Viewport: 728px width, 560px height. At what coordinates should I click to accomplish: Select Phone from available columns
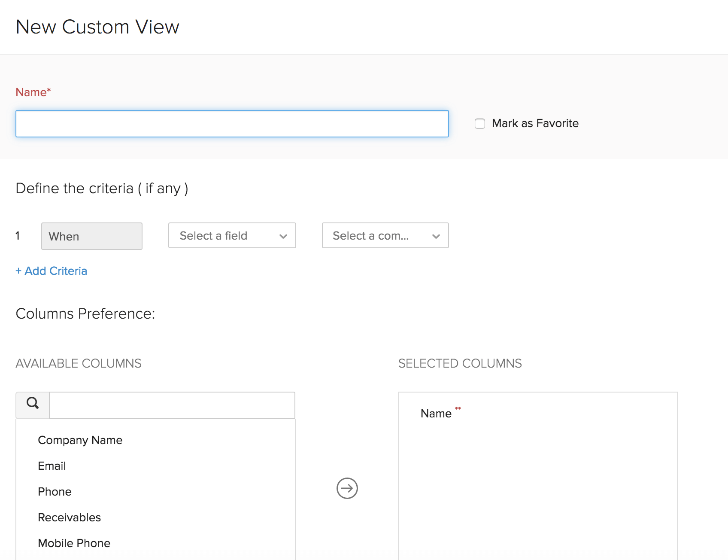coord(55,491)
